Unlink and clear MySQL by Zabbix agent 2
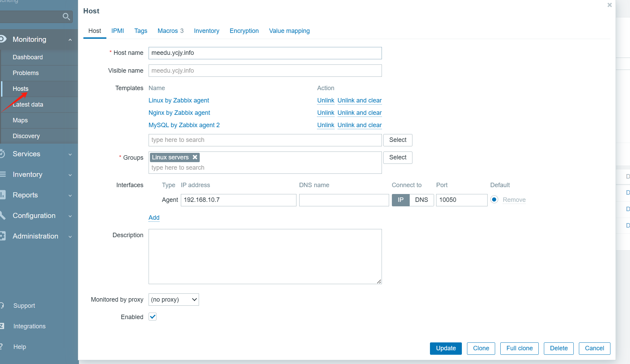Viewport: 630px width, 364px height. coord(360,125)
